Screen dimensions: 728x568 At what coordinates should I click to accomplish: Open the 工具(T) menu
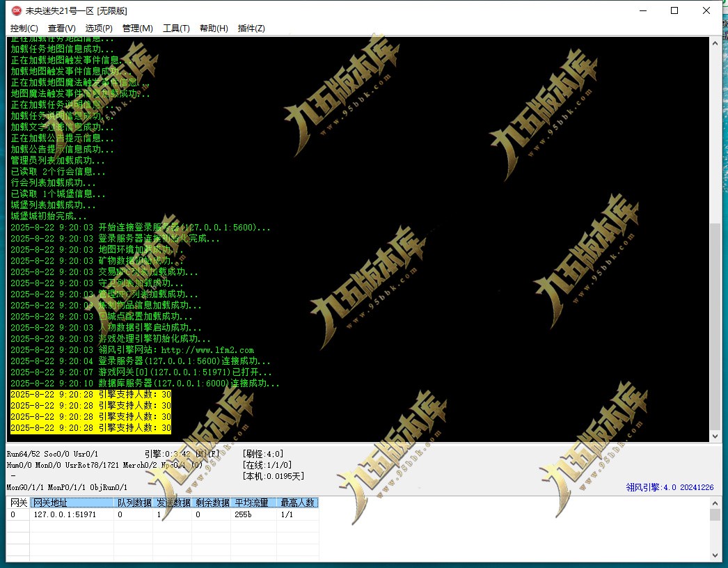click(x=176, y=29)
